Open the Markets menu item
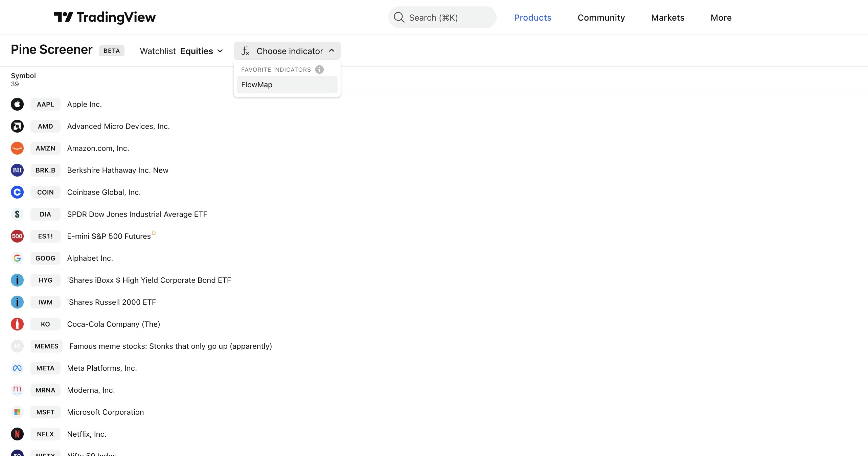 click(x=667, y=18)
